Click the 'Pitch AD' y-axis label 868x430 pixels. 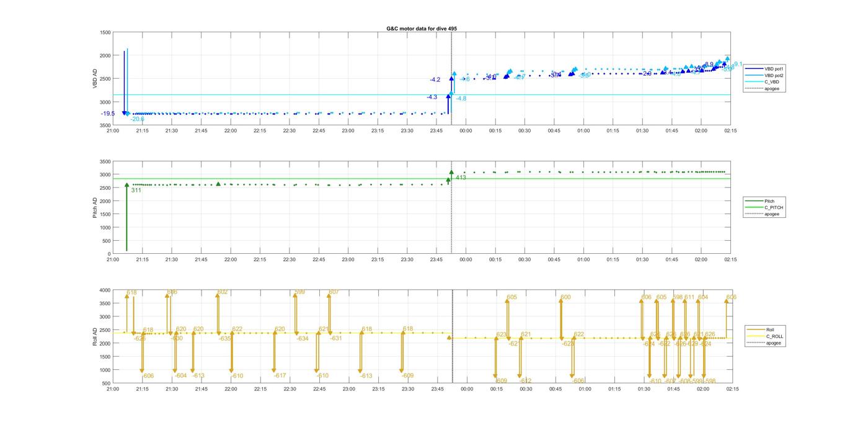tap(95, 207)
